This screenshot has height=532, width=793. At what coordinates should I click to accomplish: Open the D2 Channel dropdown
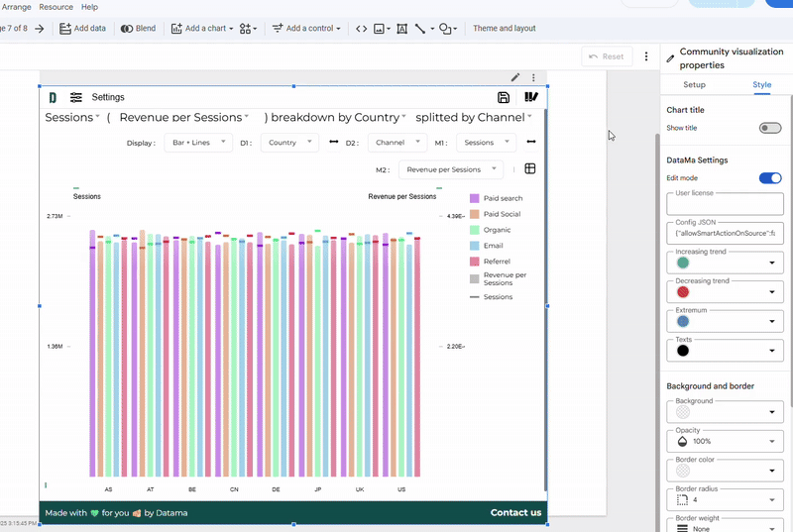pyautogui.click(x=399, y=143)
